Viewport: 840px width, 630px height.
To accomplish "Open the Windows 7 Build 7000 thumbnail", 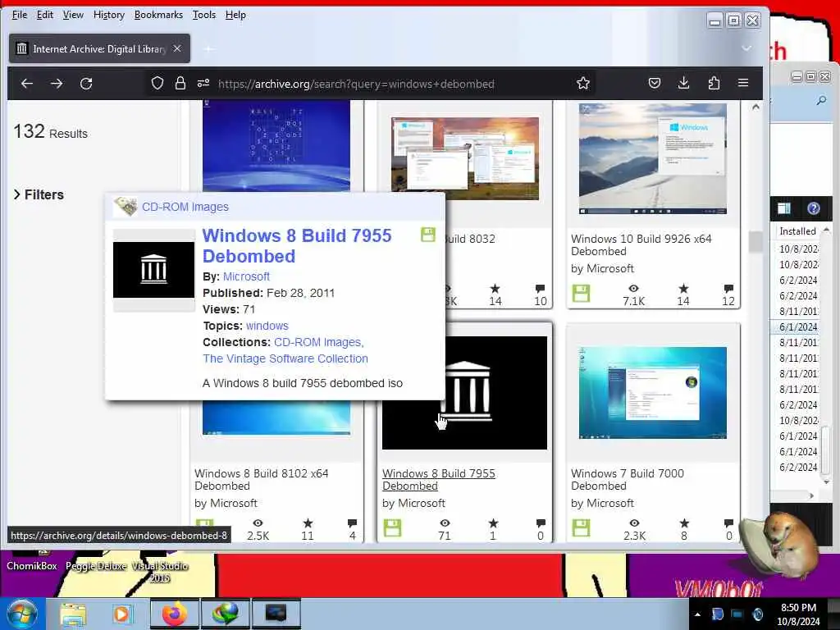I will 652,393.
